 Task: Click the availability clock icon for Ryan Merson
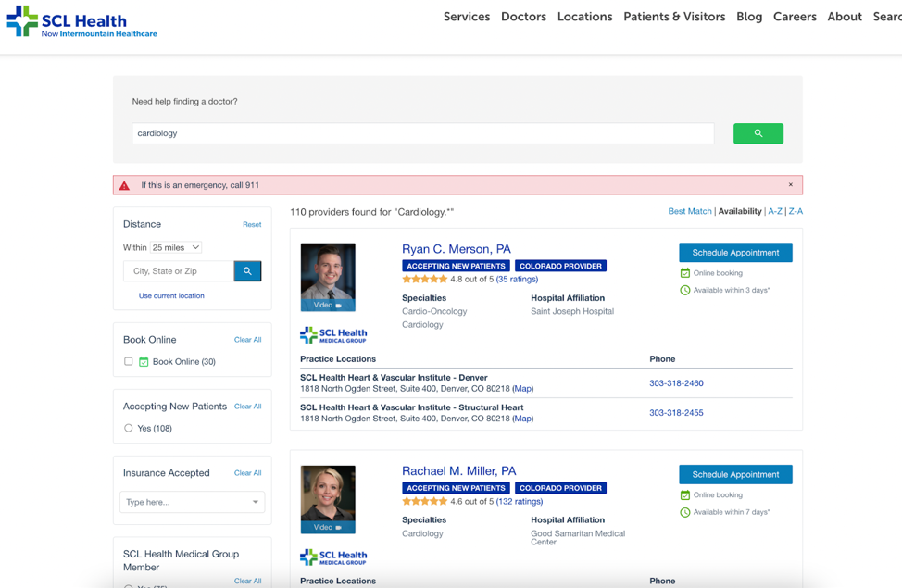coord(684,290)
